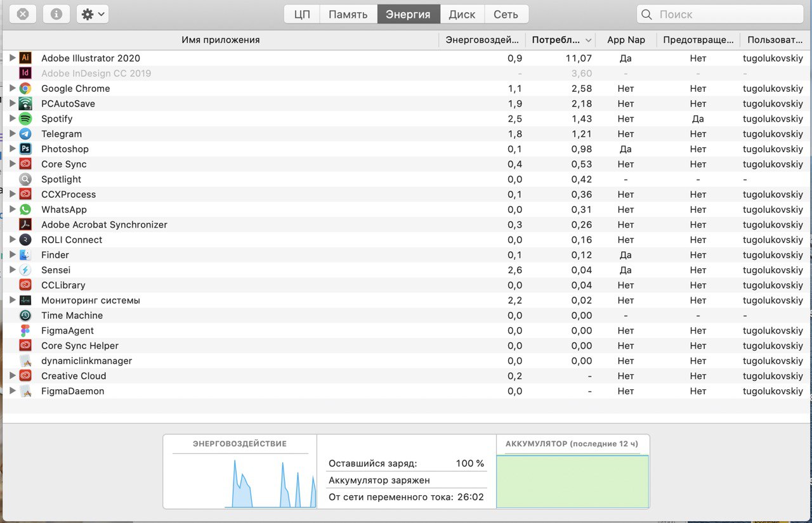Click Photoshop's Да App Nap value
812x523 pixels.
coord(625,149)
